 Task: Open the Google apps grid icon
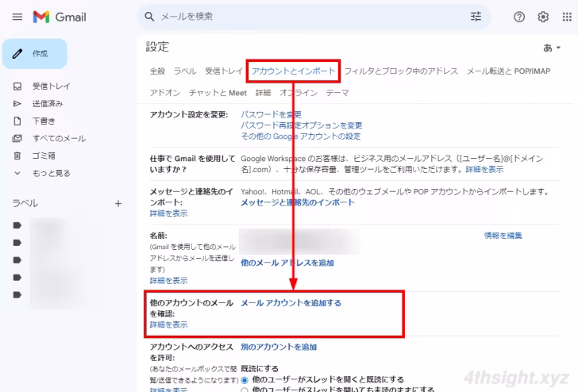(567, 17)
